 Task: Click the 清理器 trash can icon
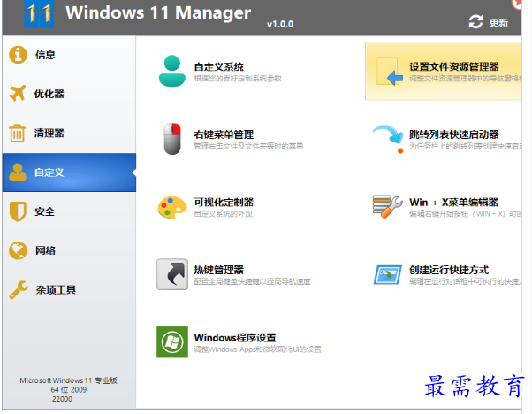pyautogui.click(x=17, y=133)
